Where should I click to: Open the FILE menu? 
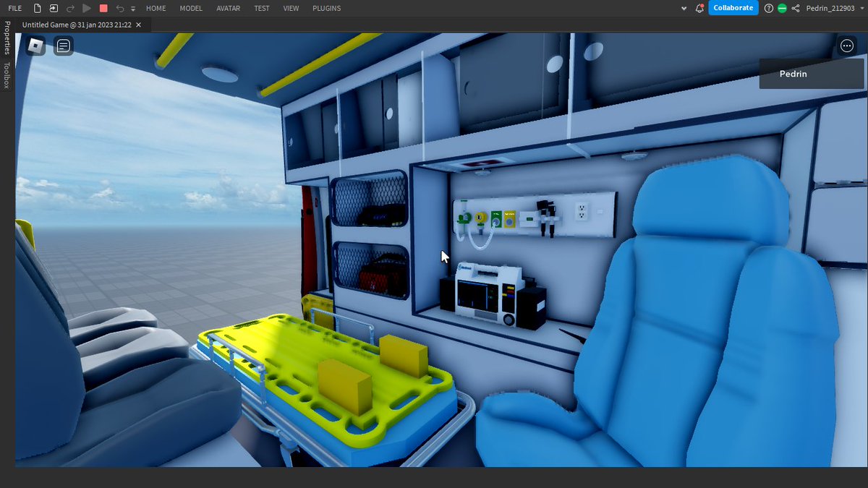(x=14, y=8)
